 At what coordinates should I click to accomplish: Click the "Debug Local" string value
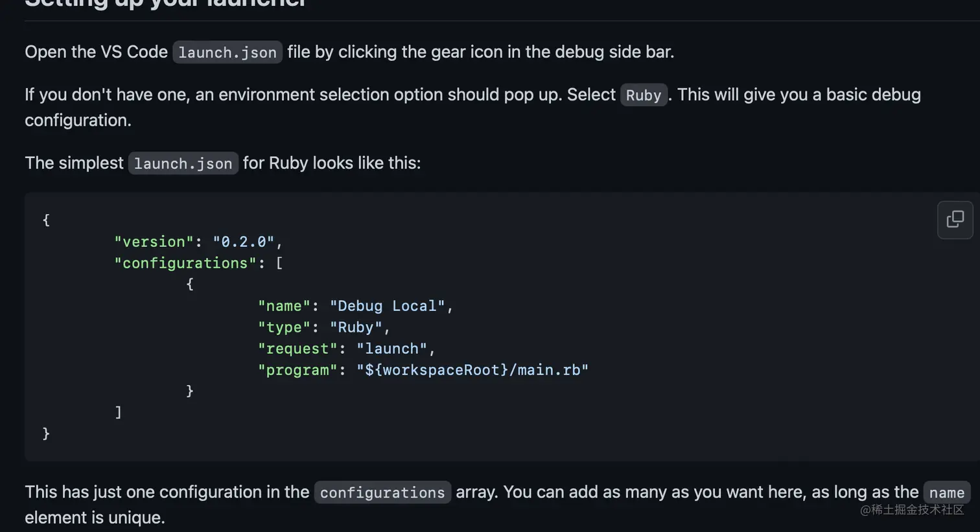[387, 306]
